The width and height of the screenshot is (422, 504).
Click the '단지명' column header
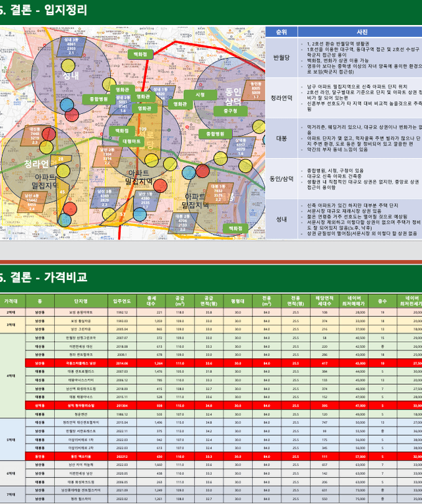(x=81, y=301)
